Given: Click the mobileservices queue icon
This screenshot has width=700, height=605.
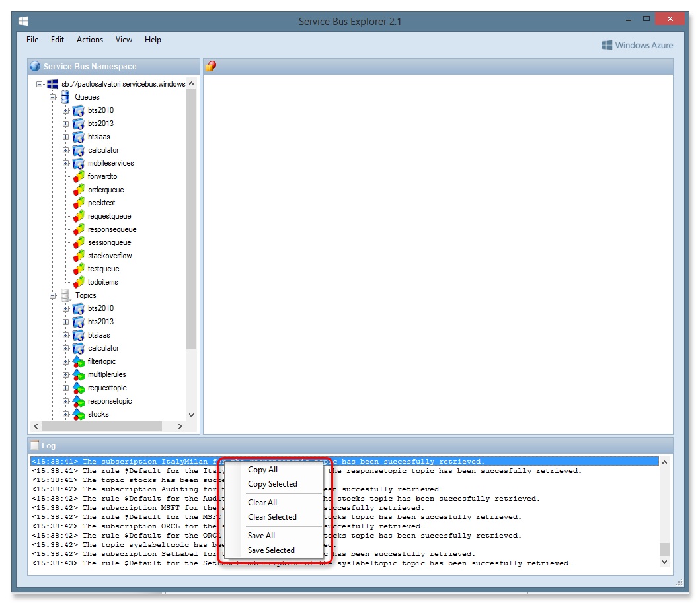Looking at the screenshot, I should pyautogui.click(x=79, y=163).
